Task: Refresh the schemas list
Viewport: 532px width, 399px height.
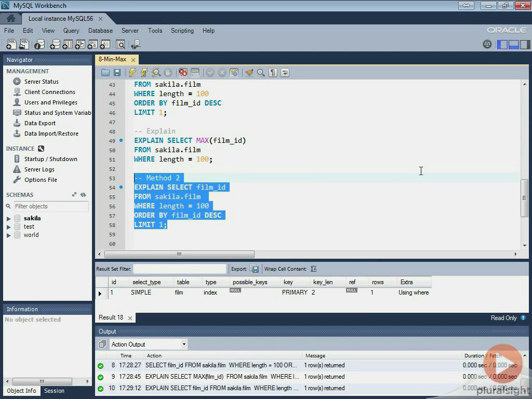Action: pos(83,194)
